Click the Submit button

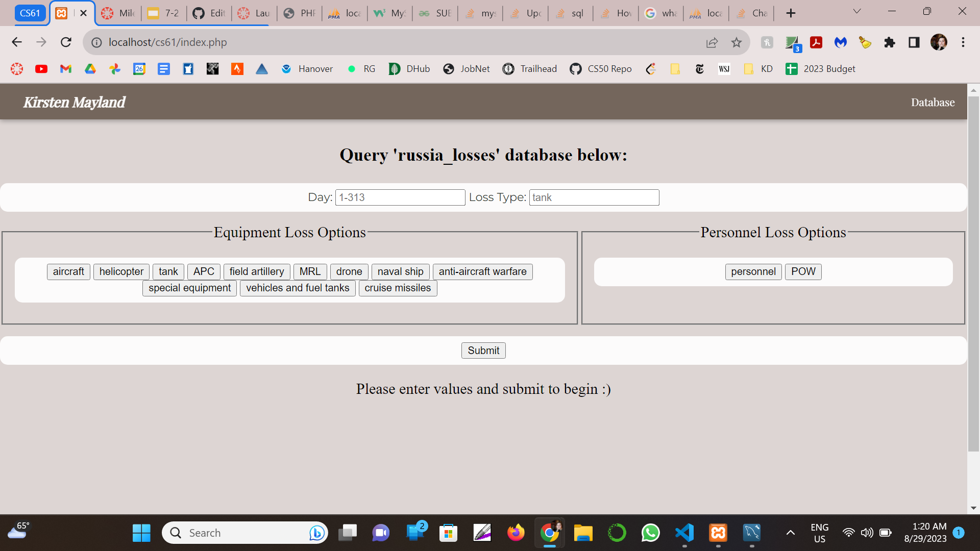(x=483, y=350)
